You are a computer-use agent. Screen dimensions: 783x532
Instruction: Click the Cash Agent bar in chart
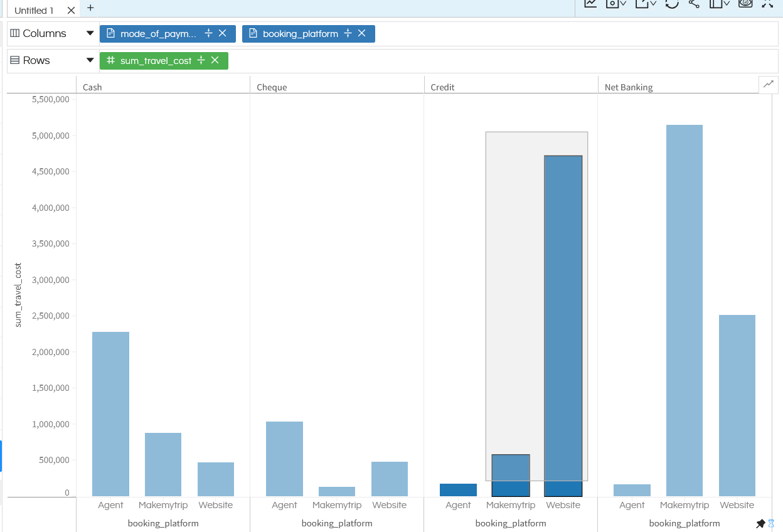tap(110, 414)
